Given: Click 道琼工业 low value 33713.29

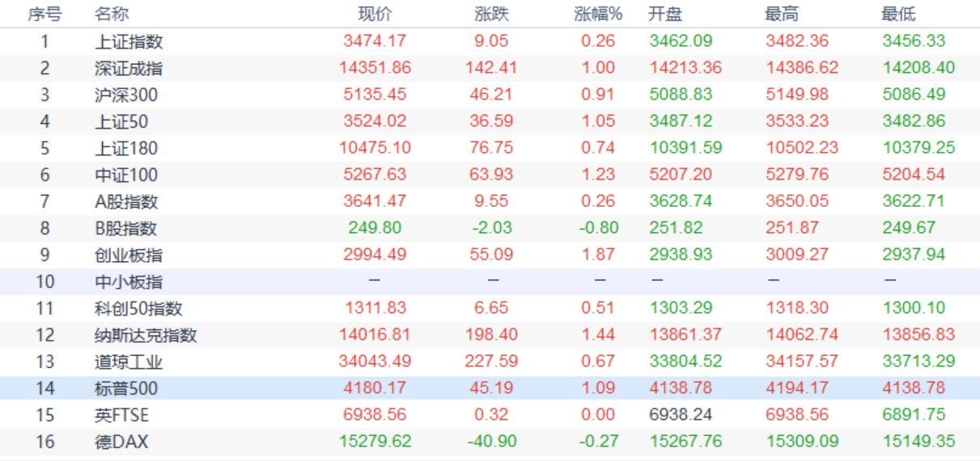Looking at the screenshot, I should 918,361.
